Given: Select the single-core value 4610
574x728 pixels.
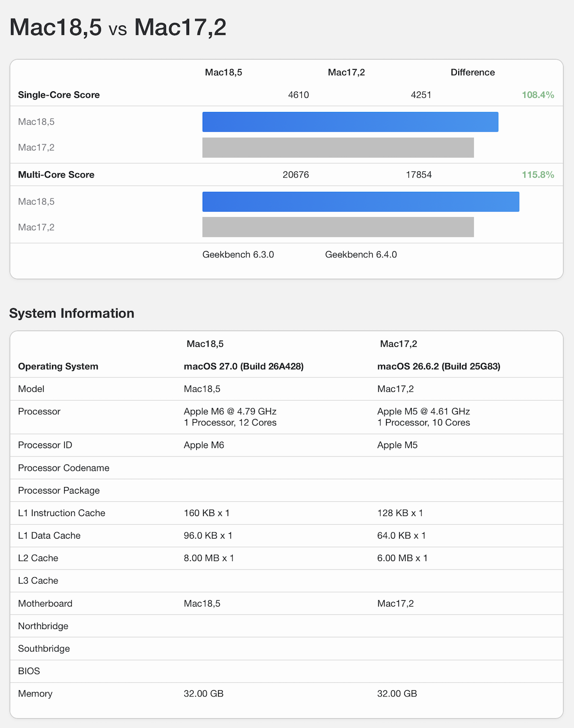Looking at the screenshot, I should click(x=298, y=95).
